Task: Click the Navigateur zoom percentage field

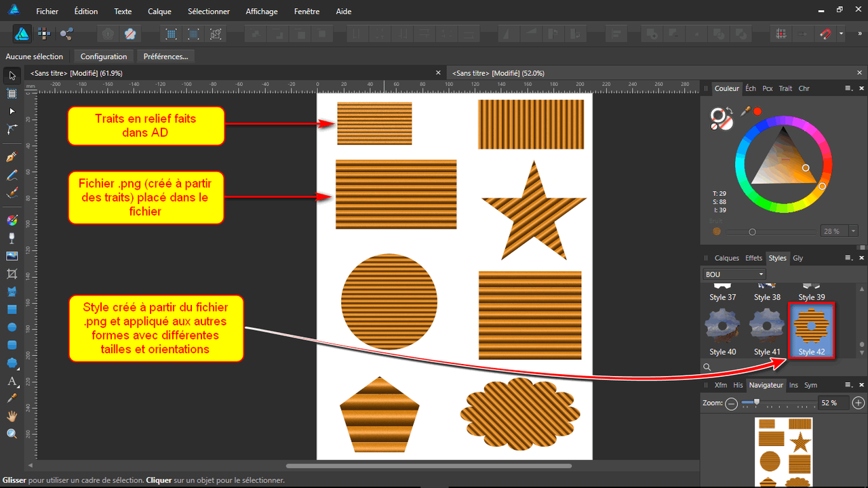Action: click(x=832, y=403)
